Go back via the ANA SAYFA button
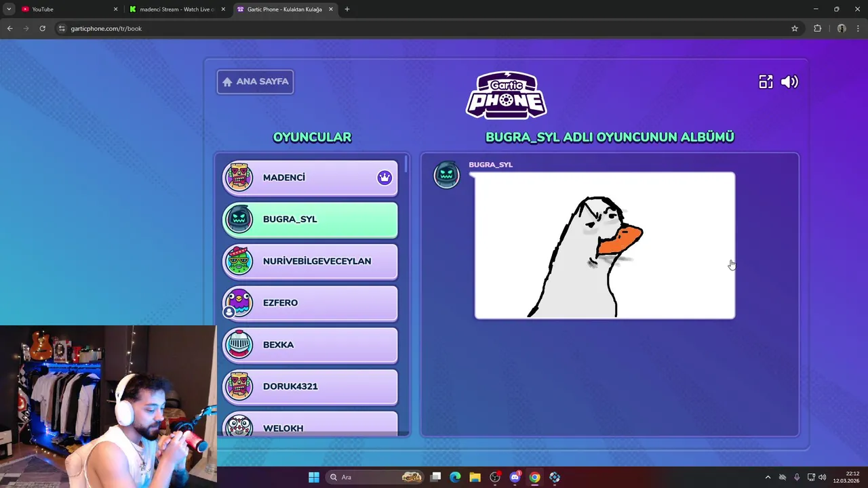 point(255,81)
